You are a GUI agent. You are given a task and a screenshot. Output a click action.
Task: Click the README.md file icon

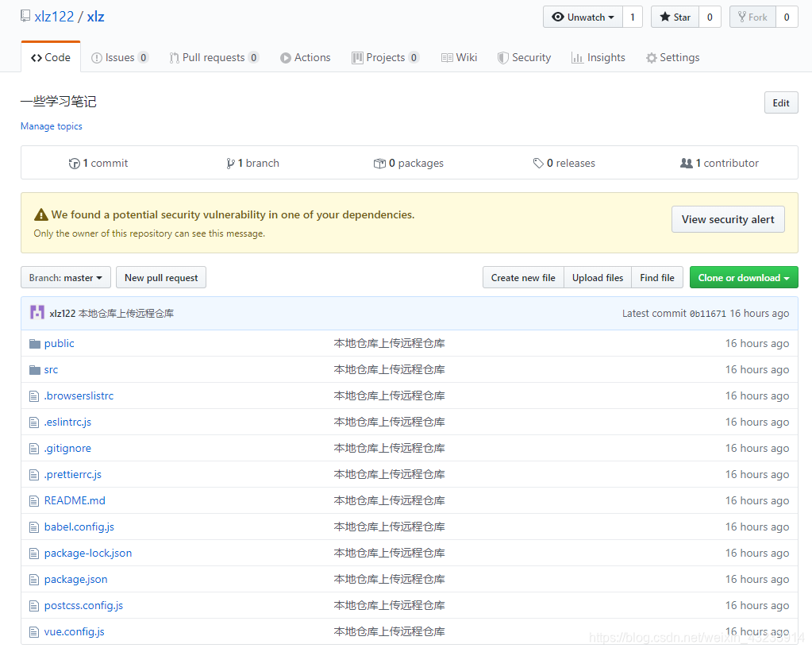(34, 501)
